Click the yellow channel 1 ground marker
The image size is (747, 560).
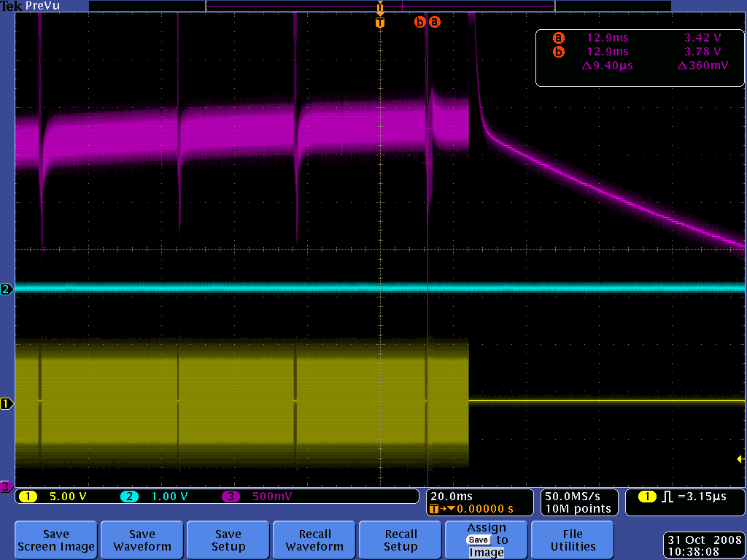[x=7, y=404]
